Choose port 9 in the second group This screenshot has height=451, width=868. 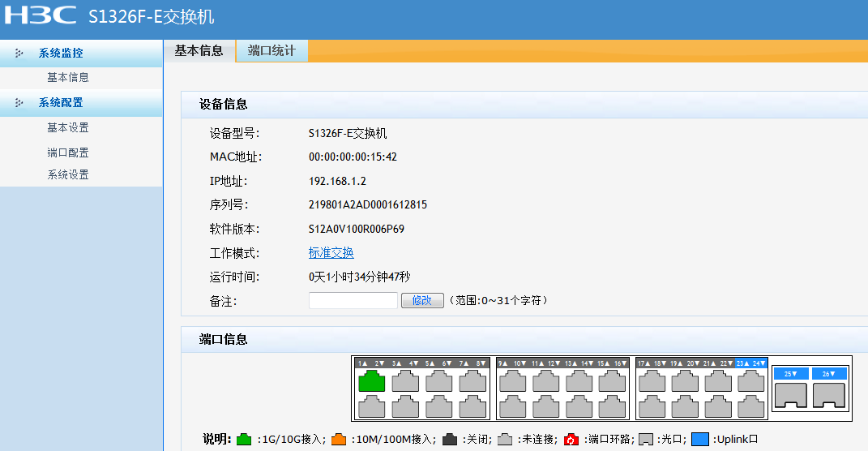tap(512, 380)
